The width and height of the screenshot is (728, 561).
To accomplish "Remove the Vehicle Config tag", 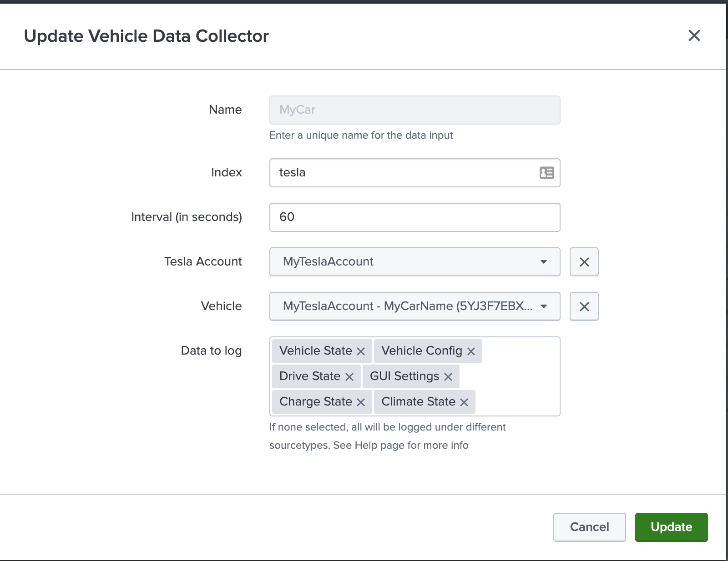I will point(471,351).
